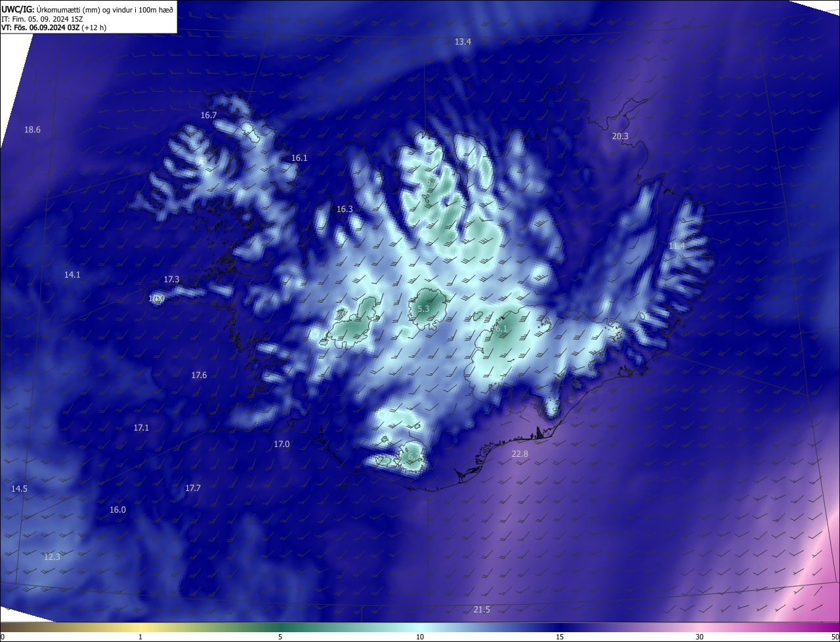Click the 14.1 value label

[x=72, y=274]
